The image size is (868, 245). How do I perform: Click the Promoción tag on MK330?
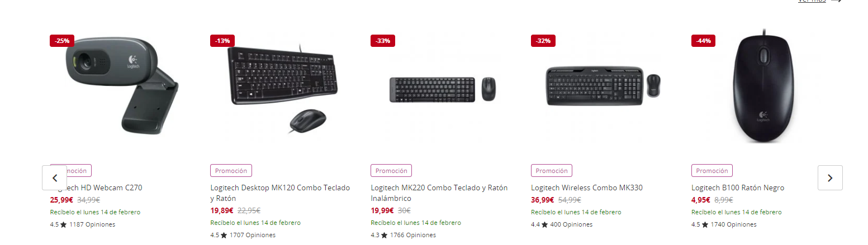click(552, 171)
